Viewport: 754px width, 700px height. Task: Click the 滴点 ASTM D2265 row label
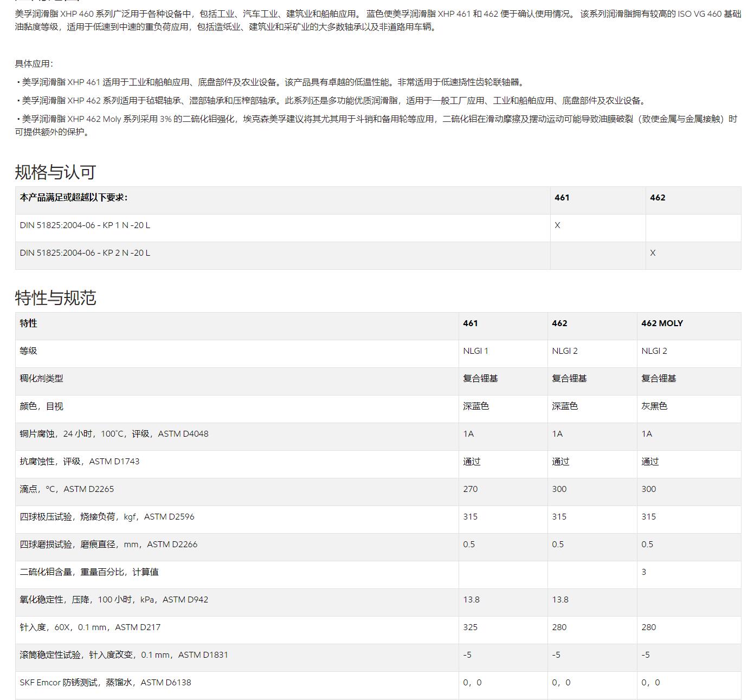click(x=67, y=489)
